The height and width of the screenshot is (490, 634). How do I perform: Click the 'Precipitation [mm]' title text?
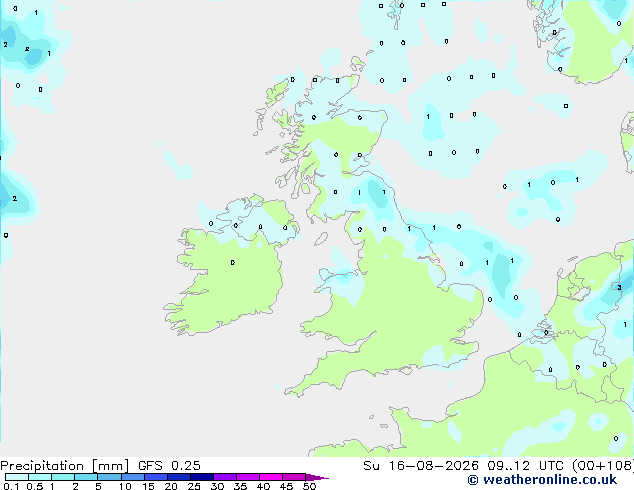click(x=65, y=466)
